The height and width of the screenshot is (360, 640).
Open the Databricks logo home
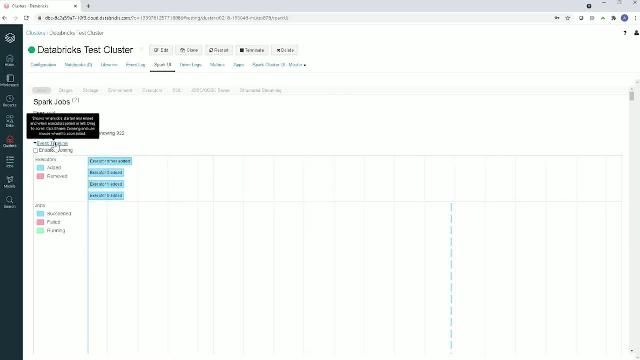10,38
